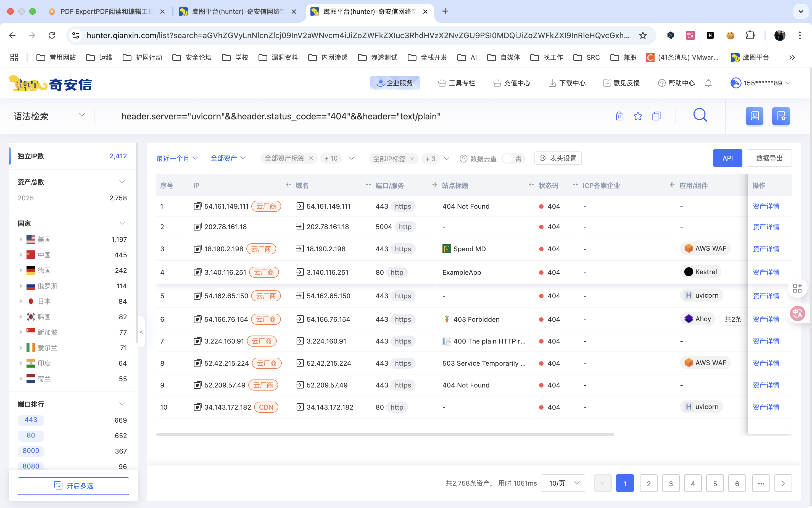
Task: Open the notification bell
Action: point(708,83)
